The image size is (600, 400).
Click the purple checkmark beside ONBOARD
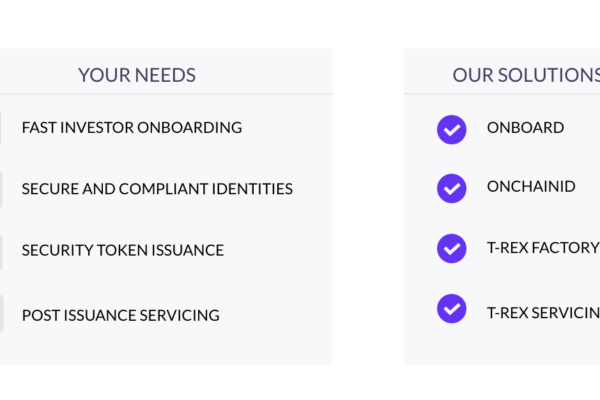(452, 129)
